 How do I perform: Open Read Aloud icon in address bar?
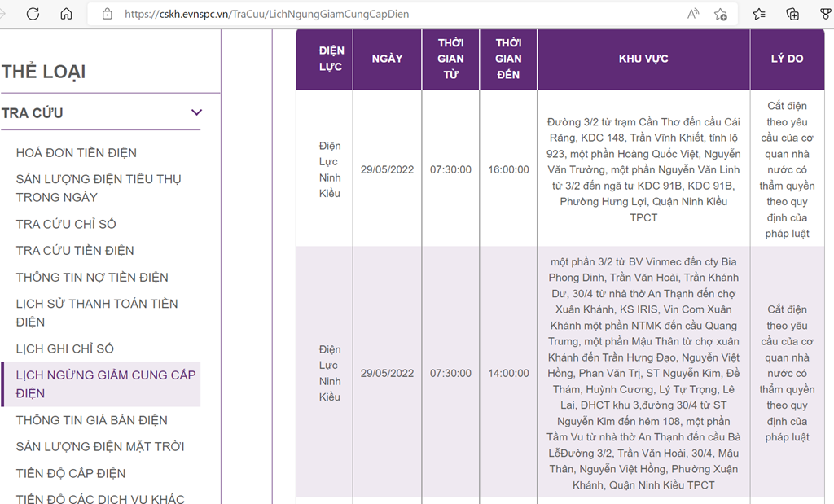(692, 14)
